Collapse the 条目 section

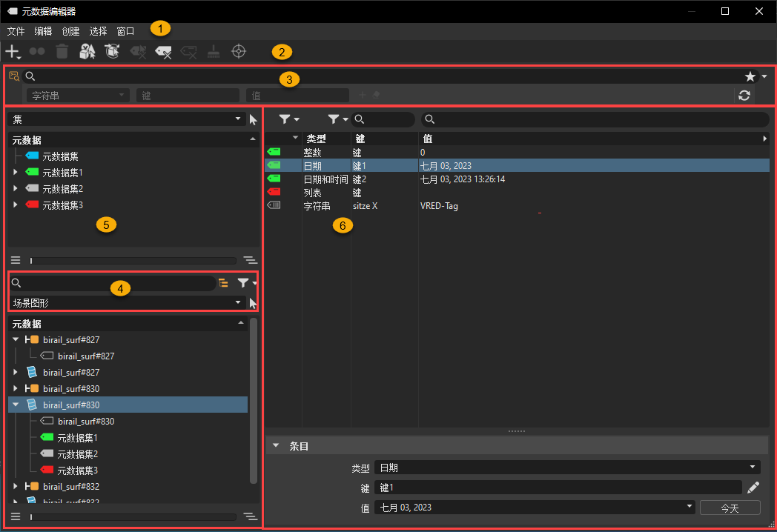(x=276, y=446)
